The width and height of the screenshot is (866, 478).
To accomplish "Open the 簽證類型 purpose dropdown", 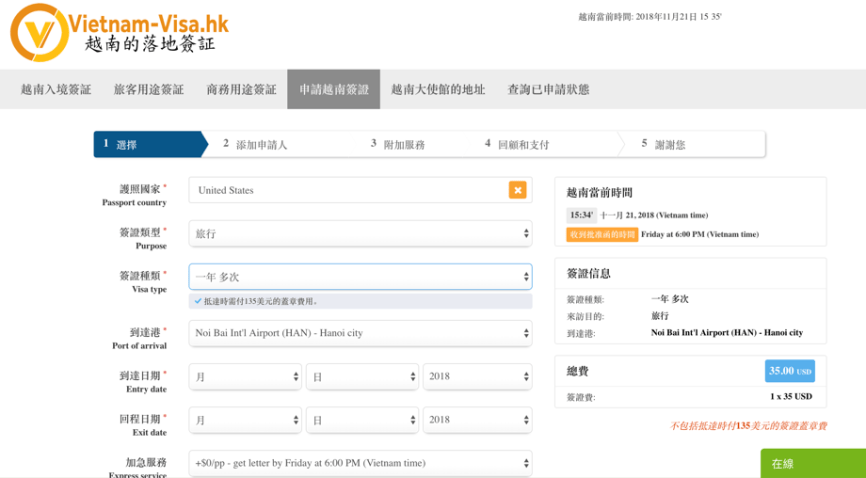I will 360,234.
